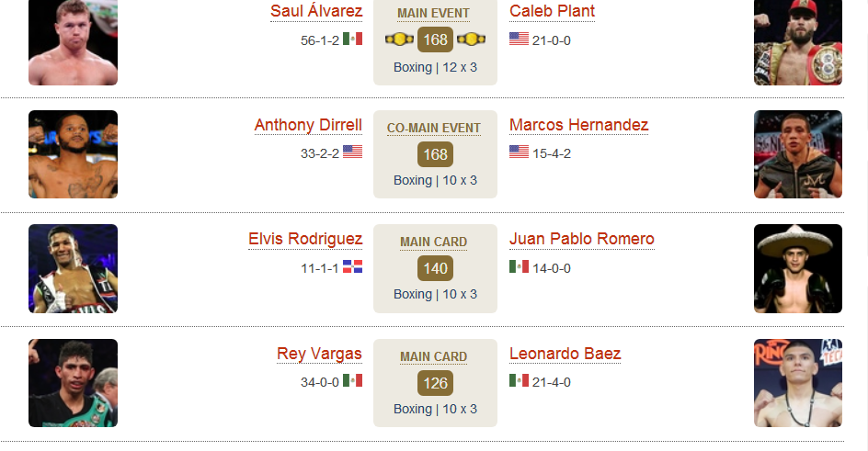This screenshot has width=868, height=451.
Task: Click the CO-MAIN EVENT label
Action: click(433, 129)
